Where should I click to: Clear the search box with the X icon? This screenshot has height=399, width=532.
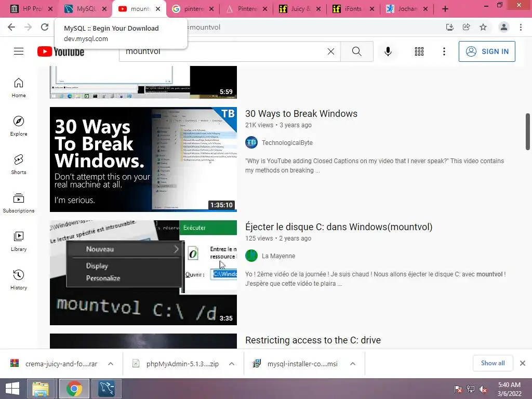pos(331,51)
